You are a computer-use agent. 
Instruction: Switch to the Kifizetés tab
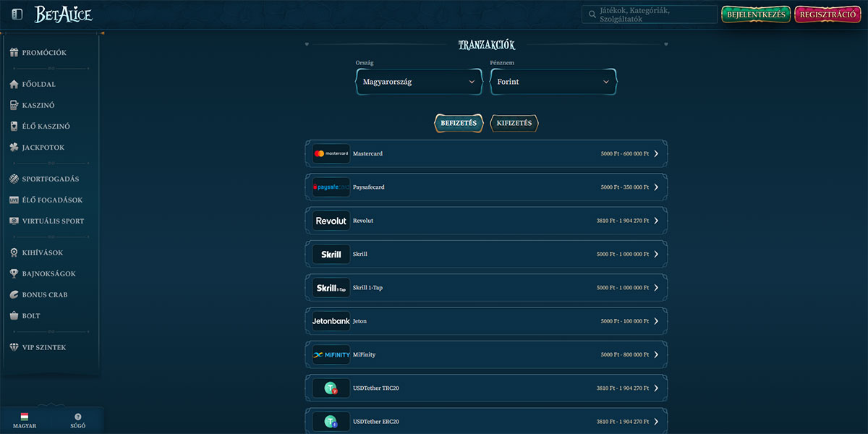514,123
